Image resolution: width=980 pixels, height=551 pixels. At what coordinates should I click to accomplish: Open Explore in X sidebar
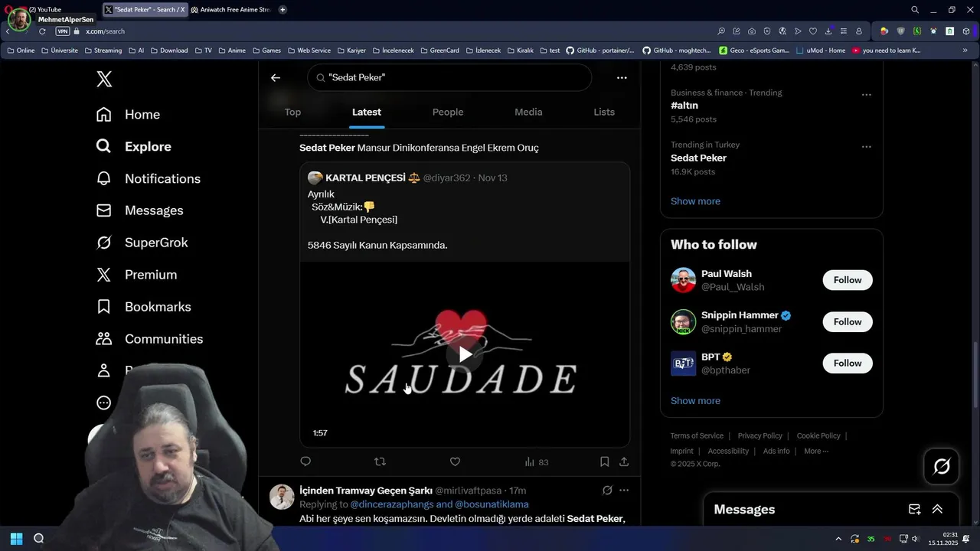[133, 146]
